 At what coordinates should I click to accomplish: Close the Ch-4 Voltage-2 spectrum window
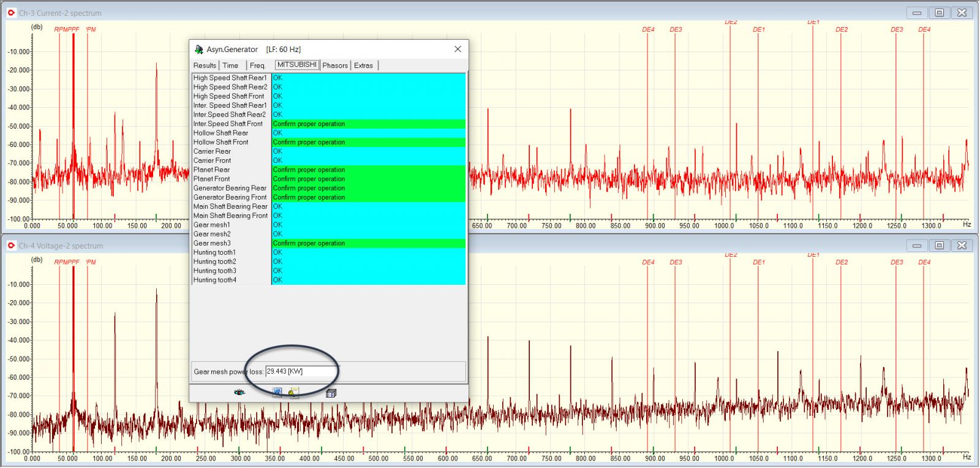[962, 245]
